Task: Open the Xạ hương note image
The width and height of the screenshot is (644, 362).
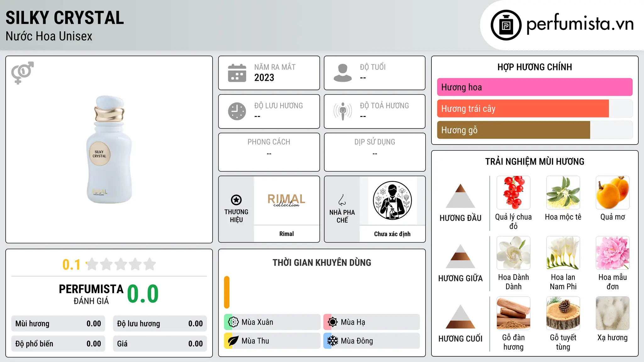Action: pos(613,313)
